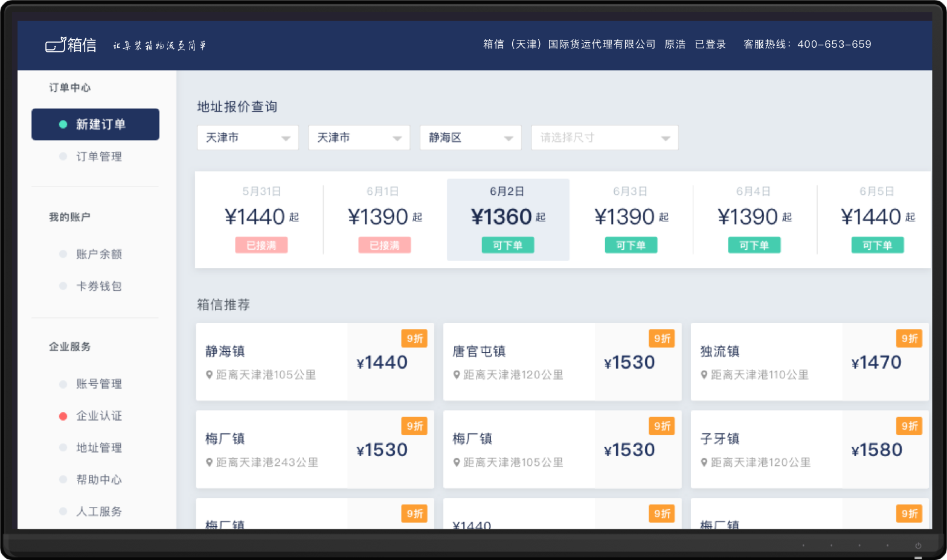Click power icon on monitor bezel
Viewport: 947px width, 560px height.
tap(917, 546)
